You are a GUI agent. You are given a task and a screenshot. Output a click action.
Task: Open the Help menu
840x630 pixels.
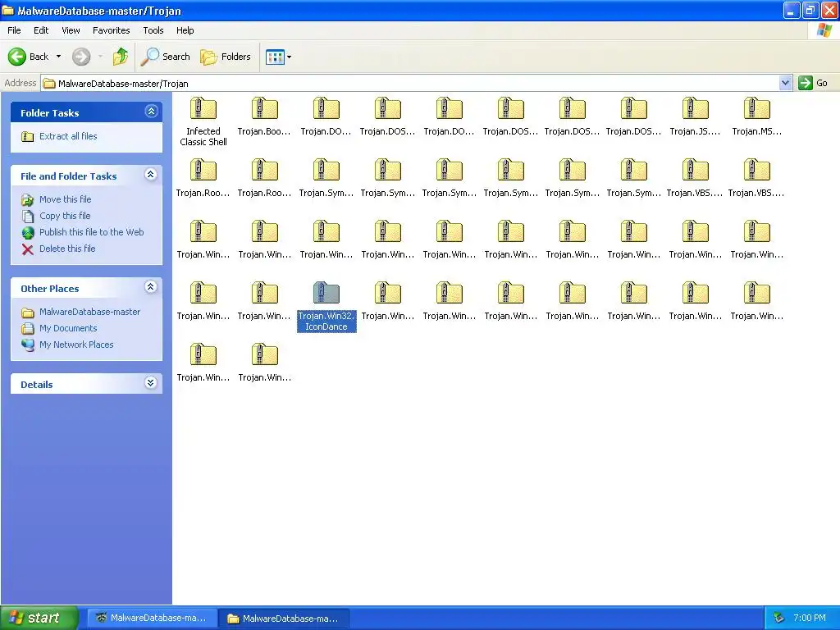pyautogui.click(x=185, y=30)
